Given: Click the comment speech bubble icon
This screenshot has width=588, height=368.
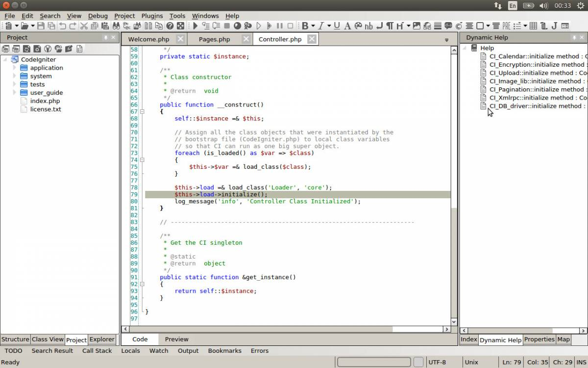Looking at the screenshot, I should pos(448,26).
